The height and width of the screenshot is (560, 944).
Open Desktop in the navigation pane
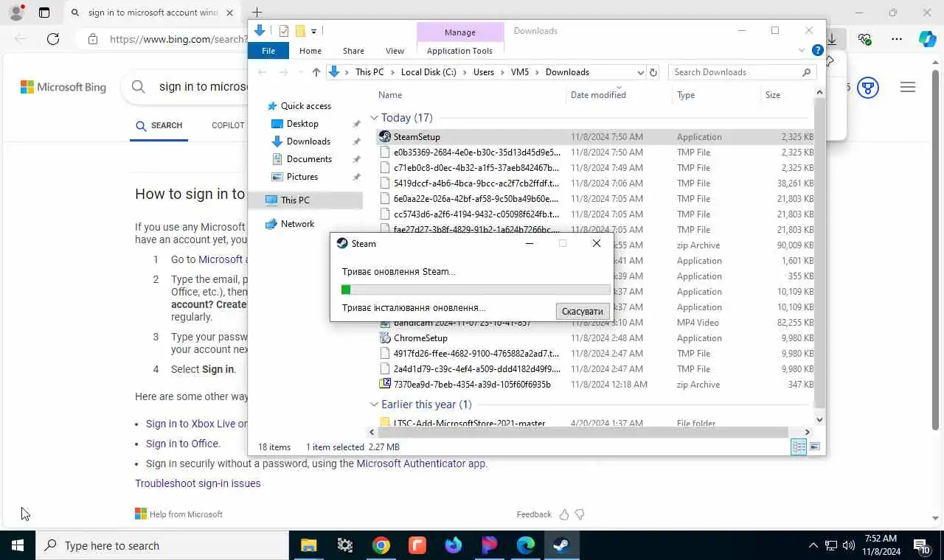(302, 124)
